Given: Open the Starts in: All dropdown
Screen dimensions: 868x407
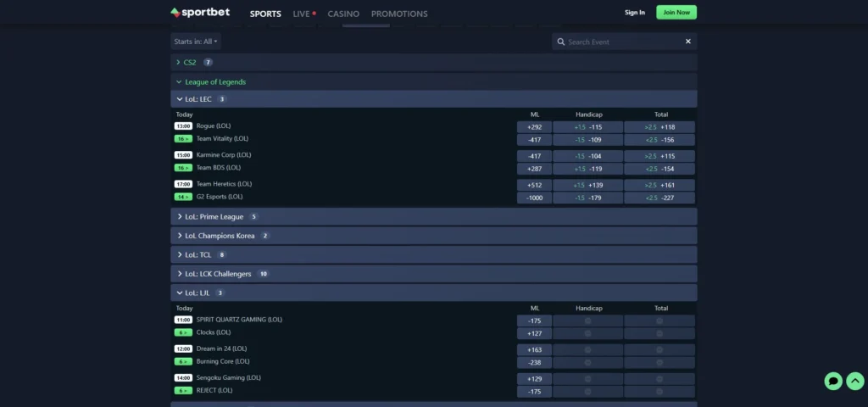Looking at the screenshot, I should 196,42.
